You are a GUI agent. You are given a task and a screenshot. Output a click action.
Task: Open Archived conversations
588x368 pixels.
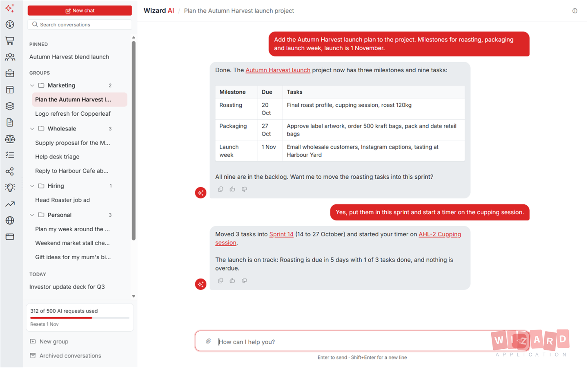(x=65, y=356)
